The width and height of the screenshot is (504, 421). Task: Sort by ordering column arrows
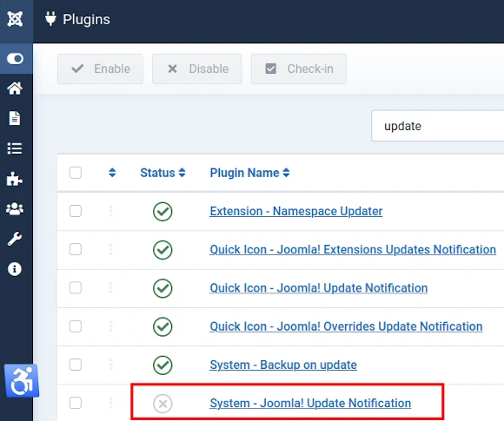coord(112,173)
